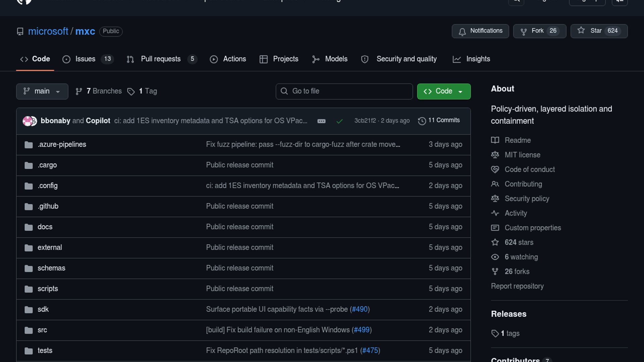Click folder icon beside sdk

[29, 310]
